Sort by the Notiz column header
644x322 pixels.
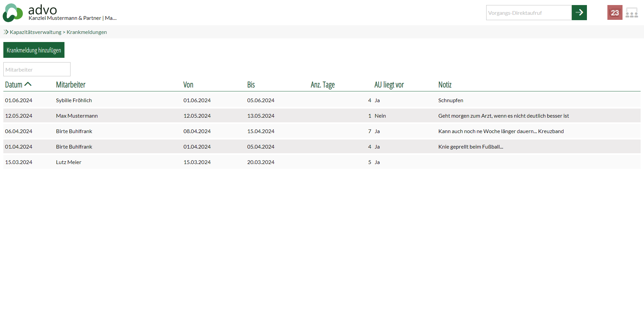coord(445,85)
